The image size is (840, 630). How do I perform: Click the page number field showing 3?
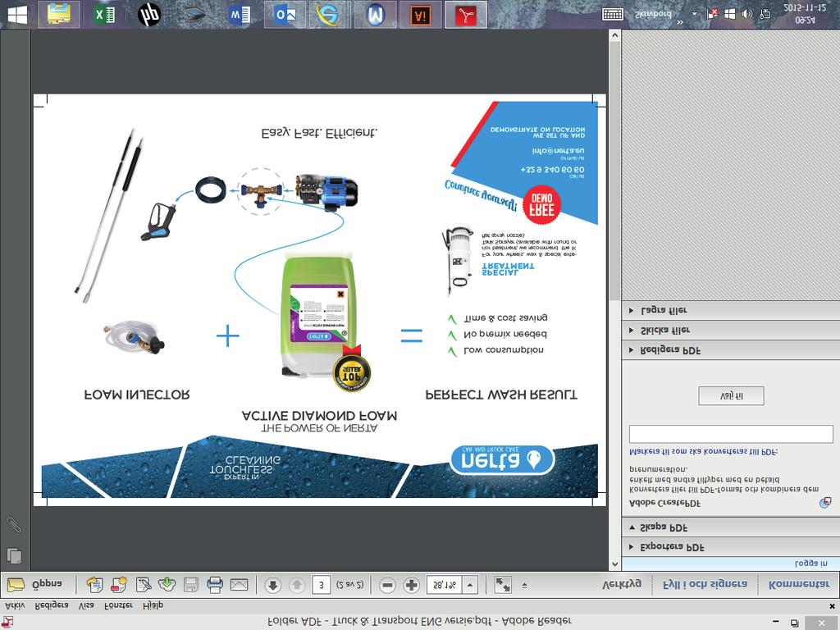(321, 585)
